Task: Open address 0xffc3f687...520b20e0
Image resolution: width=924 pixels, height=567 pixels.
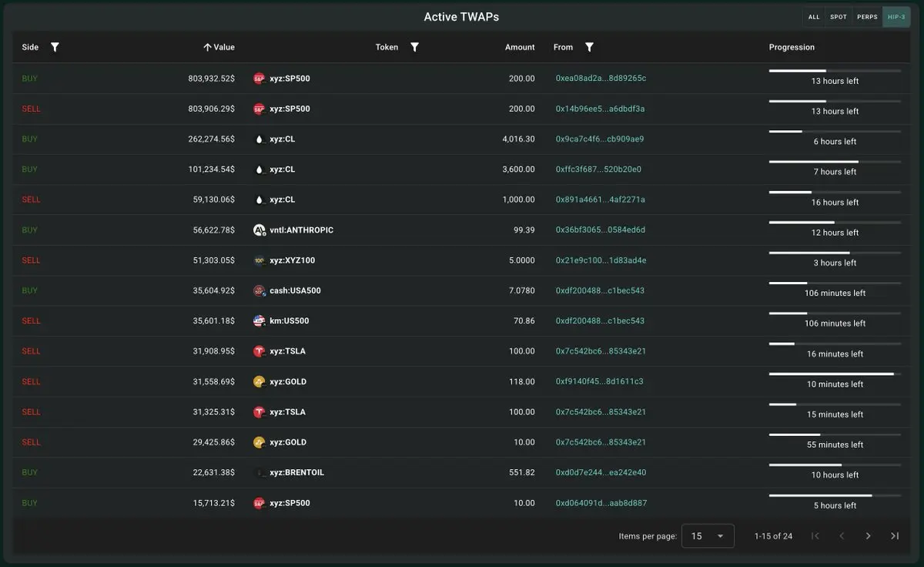Action: pos(598,169)
